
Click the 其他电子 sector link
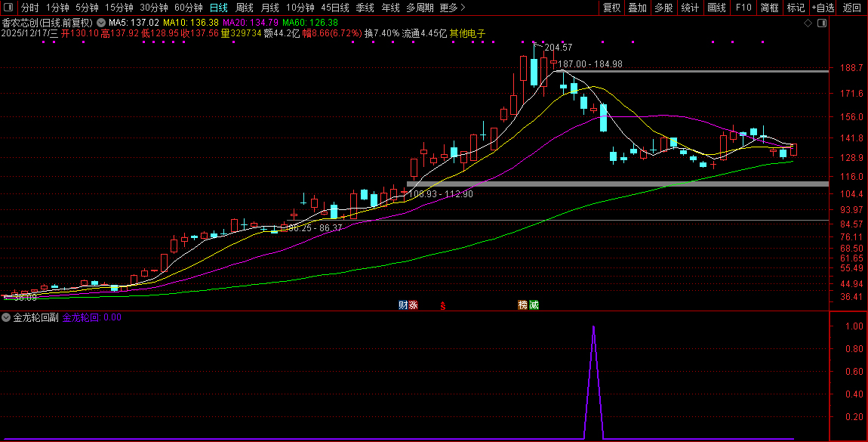[x=467, y=34]
